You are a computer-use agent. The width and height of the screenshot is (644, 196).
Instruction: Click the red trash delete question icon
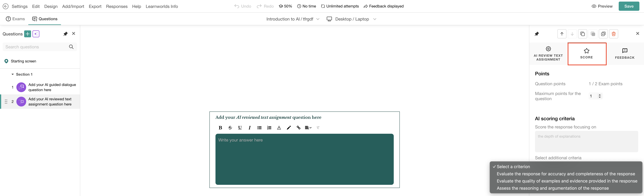[x=614, y=34]
